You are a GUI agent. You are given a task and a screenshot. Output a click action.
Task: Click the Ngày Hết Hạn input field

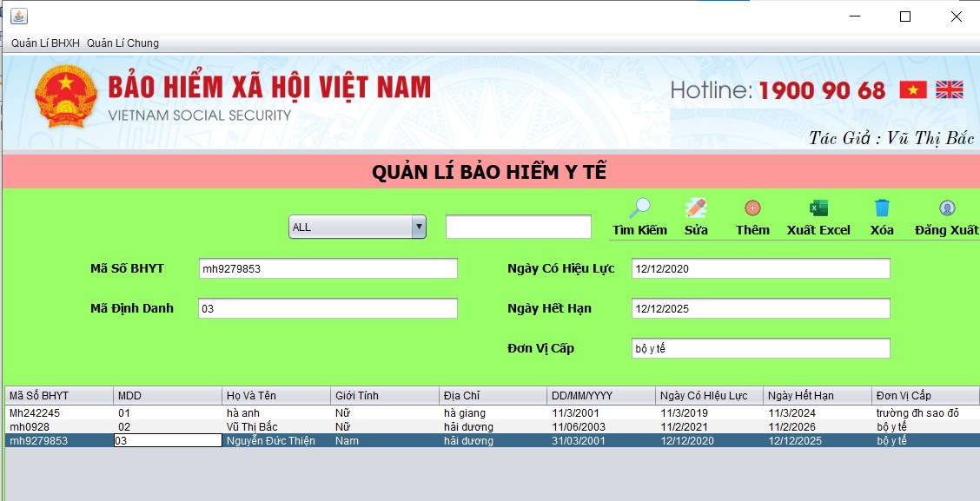tap(760, 308)
